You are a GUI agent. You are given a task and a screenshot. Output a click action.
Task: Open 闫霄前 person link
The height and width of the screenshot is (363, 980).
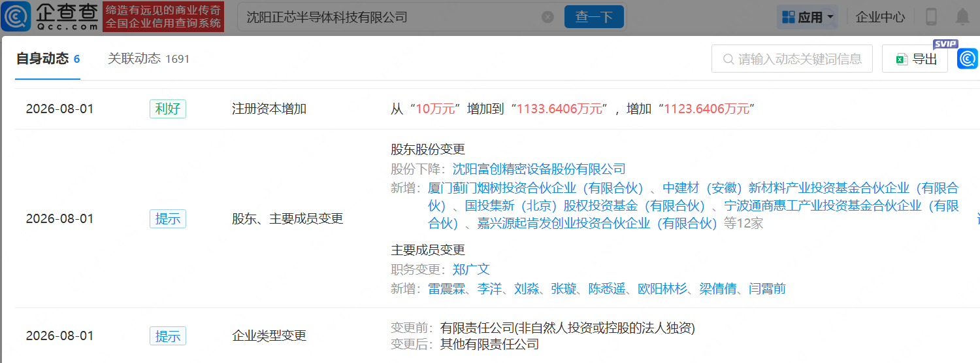point(767,288)
